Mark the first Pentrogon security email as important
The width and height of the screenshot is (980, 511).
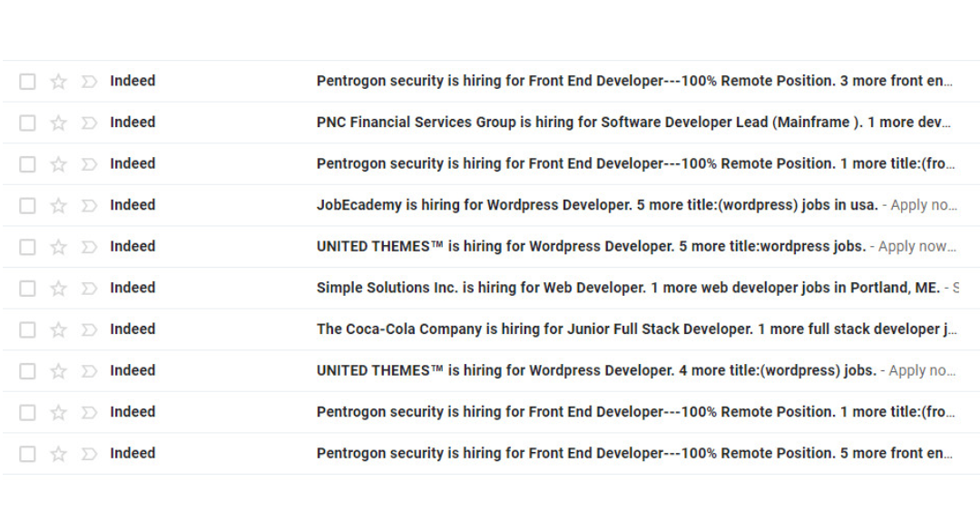click(89, 82)
